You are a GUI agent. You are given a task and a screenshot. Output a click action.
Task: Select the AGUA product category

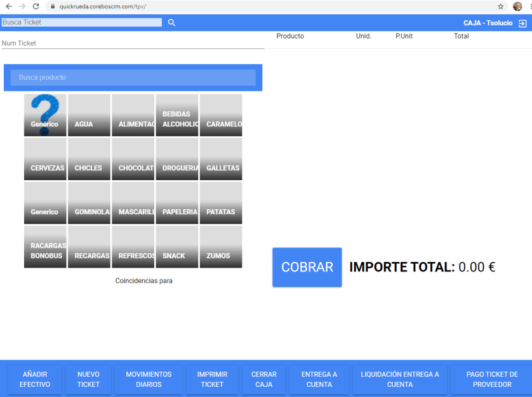tap(89, 115)
